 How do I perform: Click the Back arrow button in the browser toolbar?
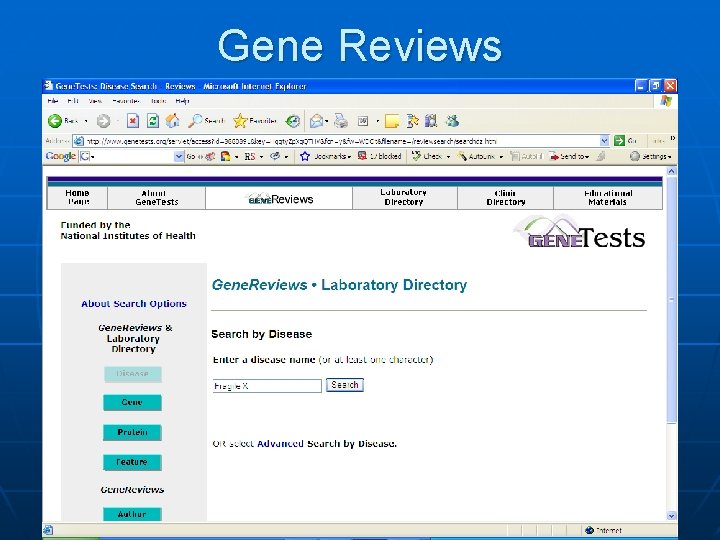click(x=55, y=121)
